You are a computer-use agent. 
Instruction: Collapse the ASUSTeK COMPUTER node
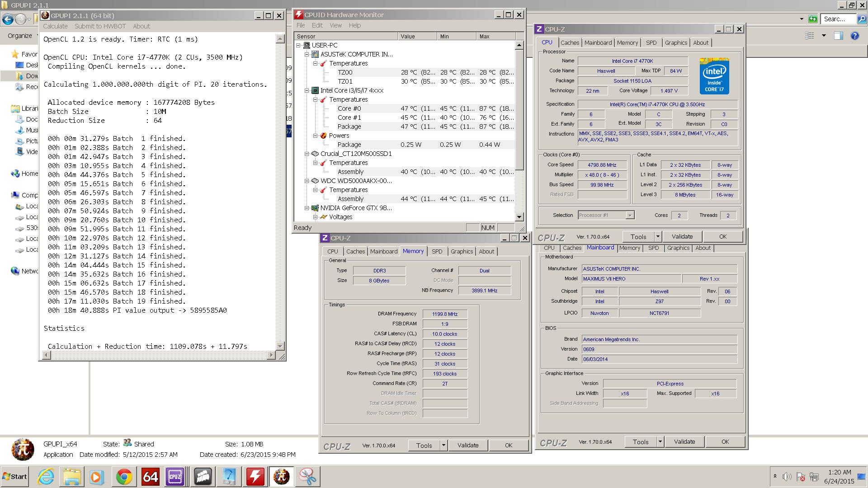[307, 54]
